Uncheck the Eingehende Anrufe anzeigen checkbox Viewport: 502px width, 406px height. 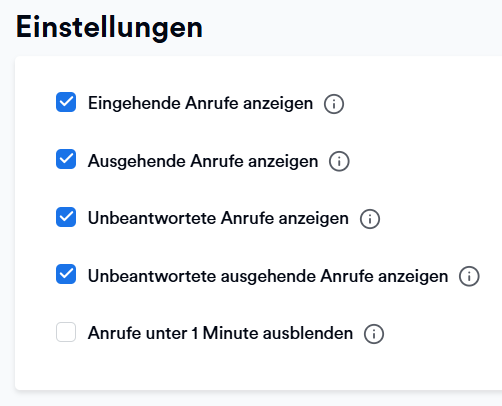(66, 102)
